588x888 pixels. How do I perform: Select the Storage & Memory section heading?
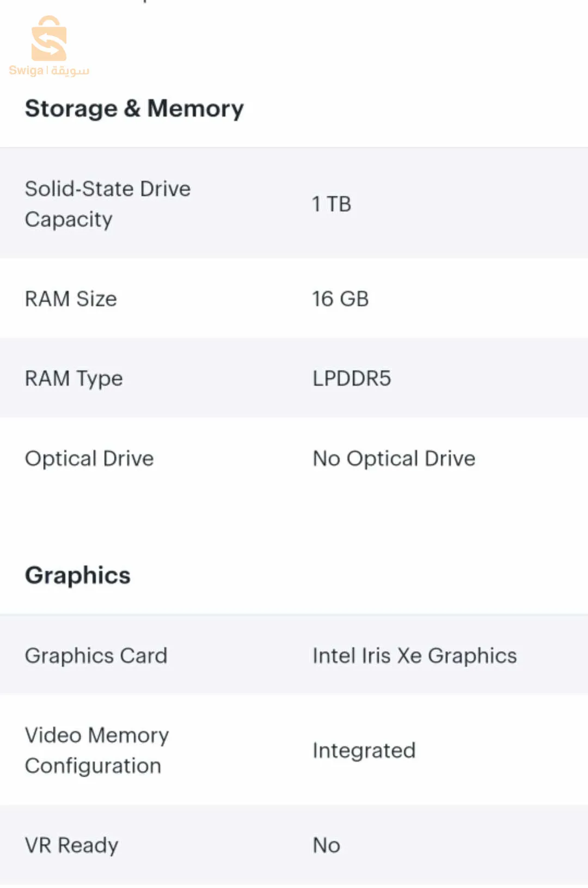point(134,108)
